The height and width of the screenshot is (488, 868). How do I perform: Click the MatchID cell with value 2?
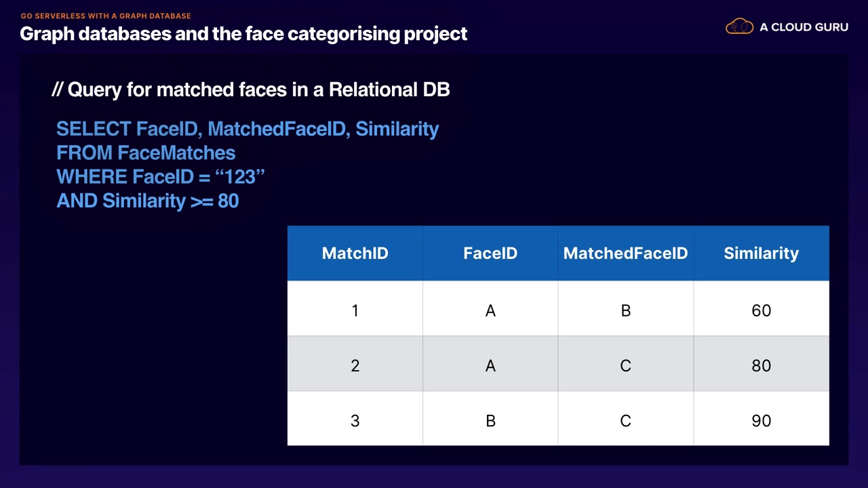(355, 366)
